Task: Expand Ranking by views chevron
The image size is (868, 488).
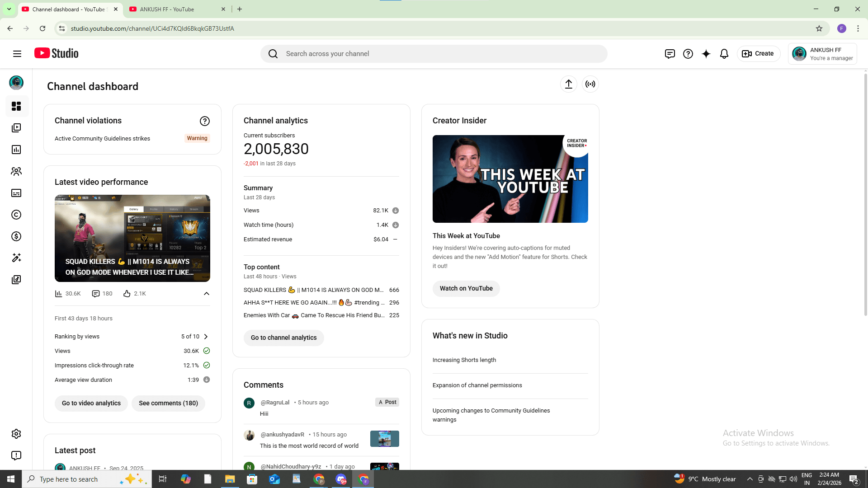Action: (x=206, y=337)
